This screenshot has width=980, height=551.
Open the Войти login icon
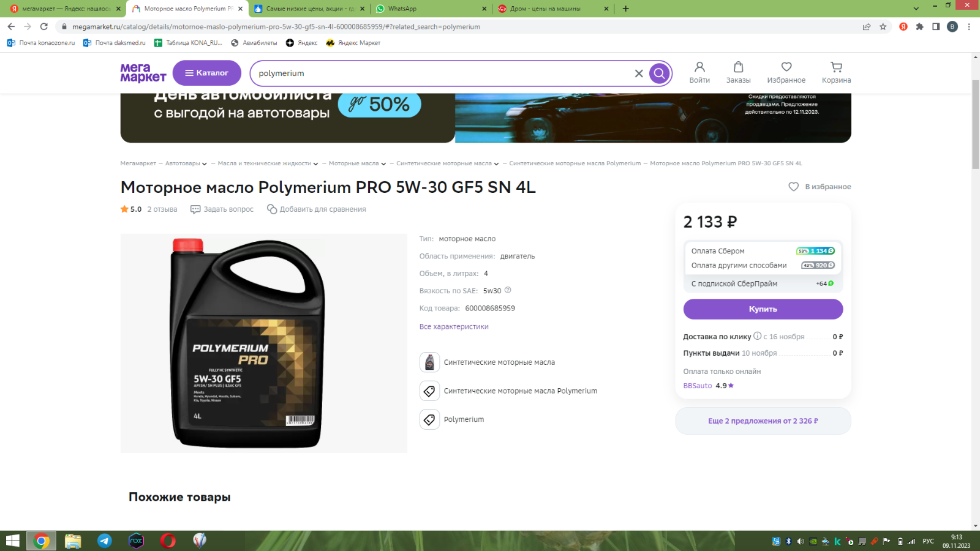pos(699,72)
